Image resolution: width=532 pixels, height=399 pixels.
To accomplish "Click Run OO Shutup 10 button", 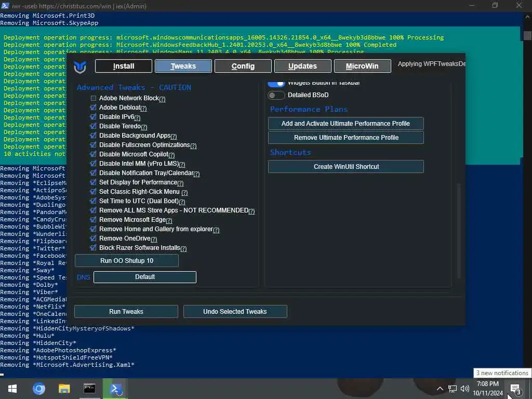I will click(x=127, y=261).
